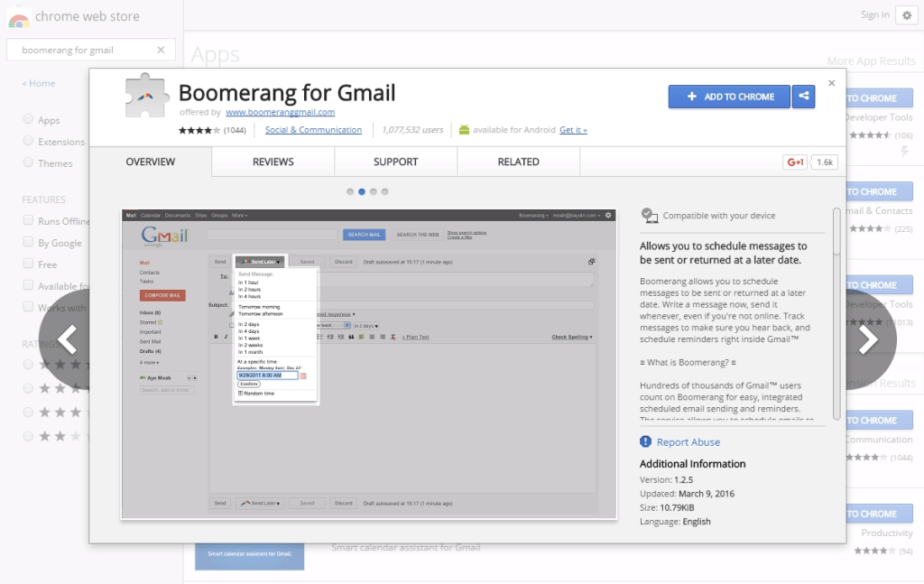The width and height of the screenshot is (924, 584).
Task: Click the Report Abuse exclamation icon
Action: coord(644,441)
